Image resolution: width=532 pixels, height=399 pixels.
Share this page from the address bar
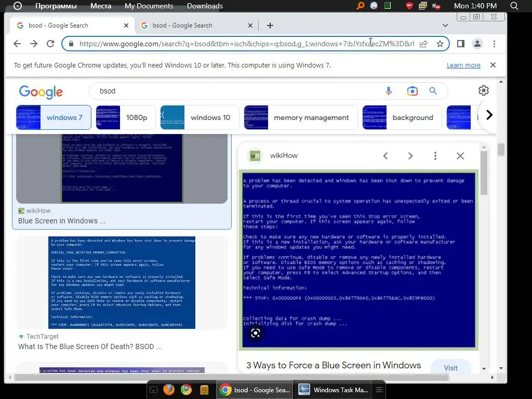[x=423, y=44]
